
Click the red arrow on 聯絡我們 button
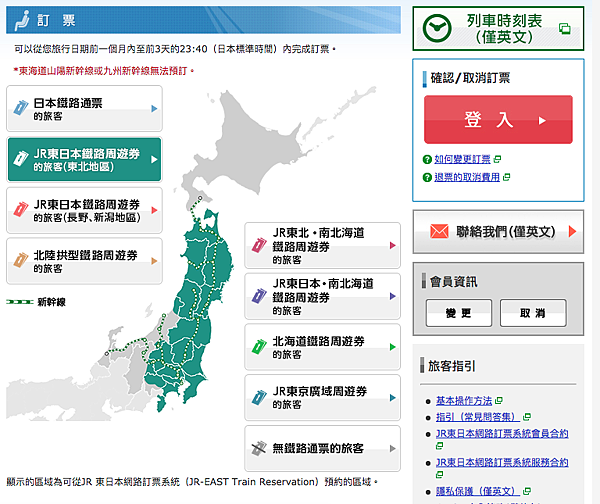[572, 232]
